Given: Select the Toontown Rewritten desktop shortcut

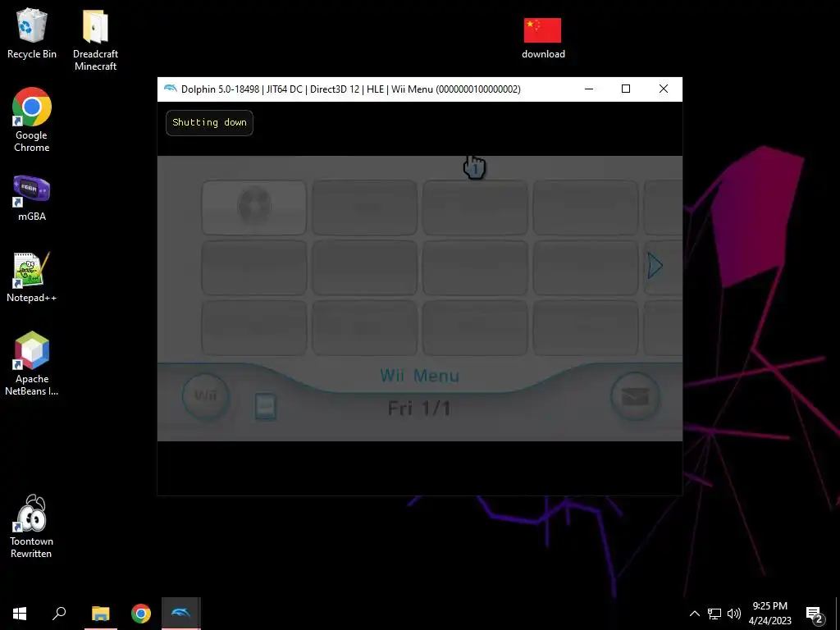Looking at the screenshot, I should (32, 527).
